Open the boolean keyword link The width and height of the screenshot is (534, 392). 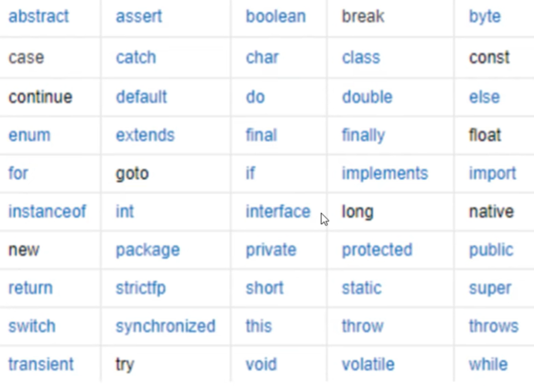pos(276,16)
